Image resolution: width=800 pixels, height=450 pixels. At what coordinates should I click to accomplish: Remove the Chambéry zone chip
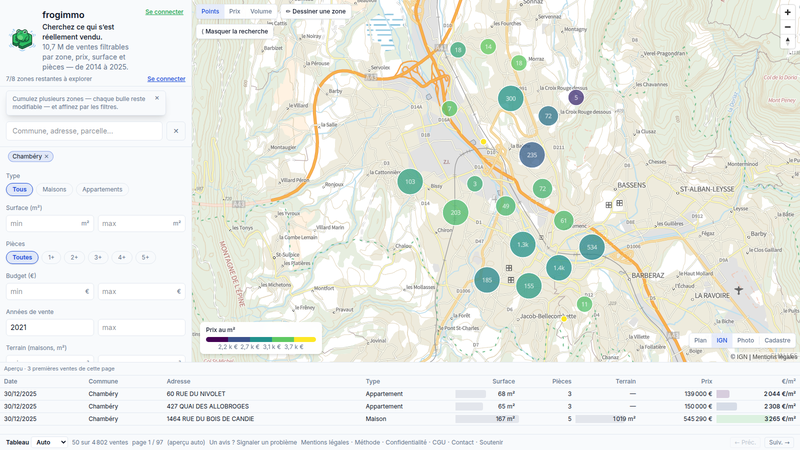[46, 157]
